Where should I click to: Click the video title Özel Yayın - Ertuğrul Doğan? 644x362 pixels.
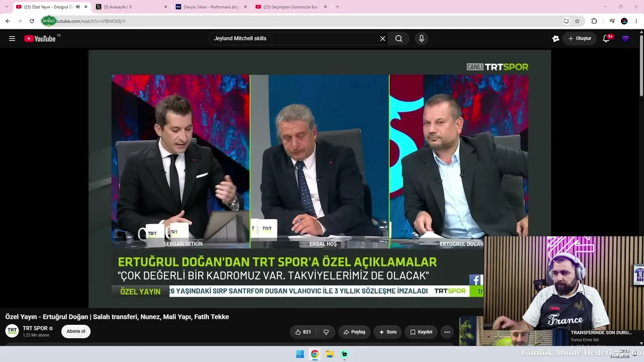[x=117, y=317]
